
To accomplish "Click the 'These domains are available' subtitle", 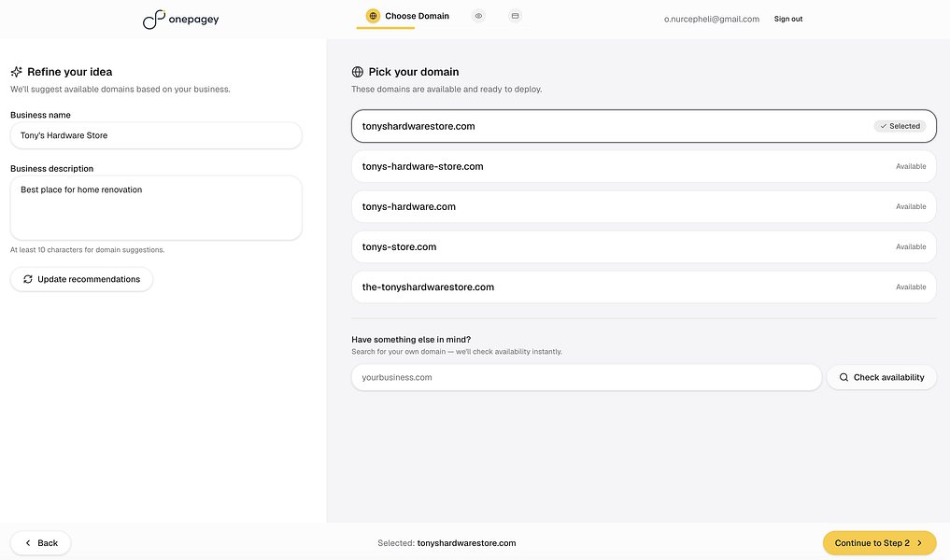I will click(447, 89).
